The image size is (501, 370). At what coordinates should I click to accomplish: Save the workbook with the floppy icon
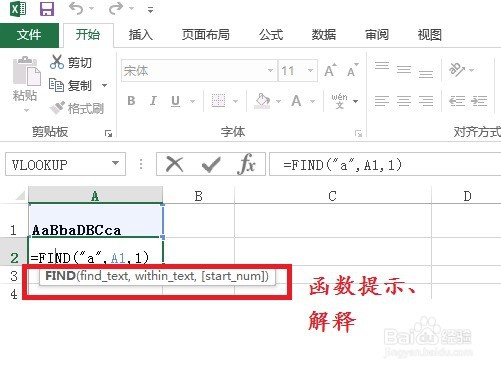click(47, 9)
